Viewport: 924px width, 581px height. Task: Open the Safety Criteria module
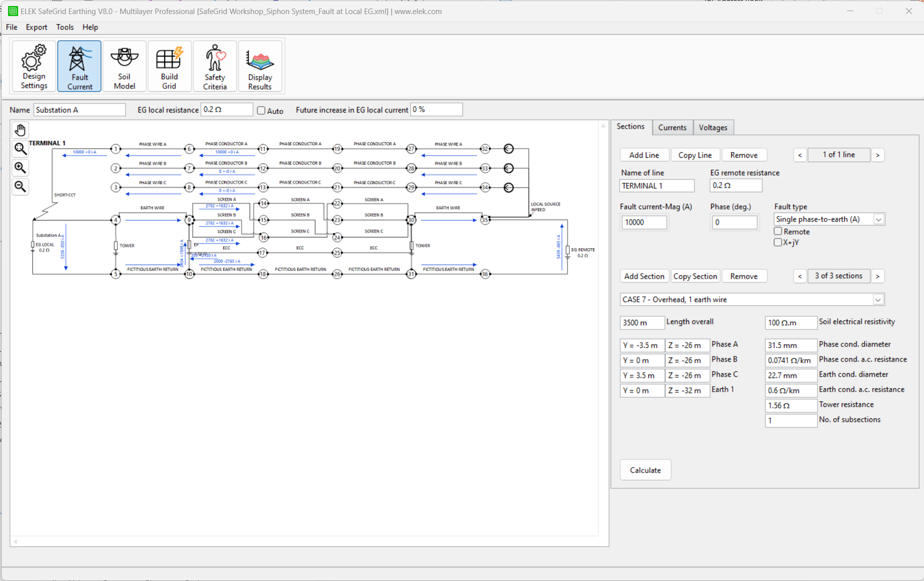tap(215, 66)
